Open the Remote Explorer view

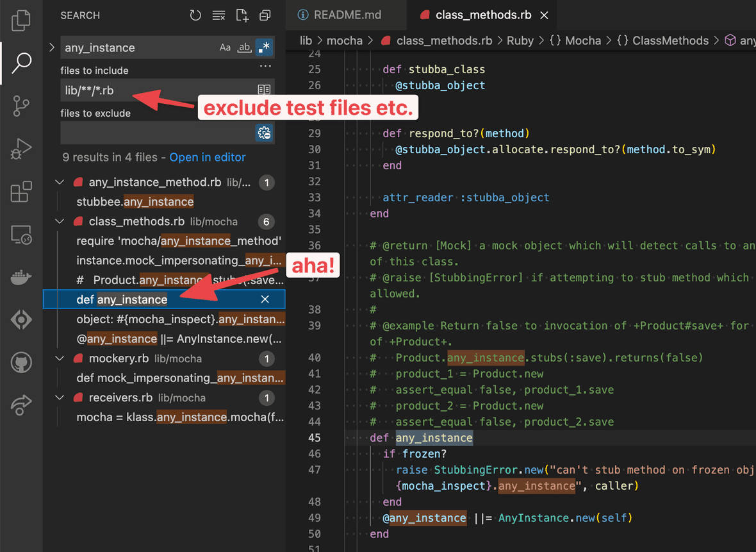(x=21, y=235)
